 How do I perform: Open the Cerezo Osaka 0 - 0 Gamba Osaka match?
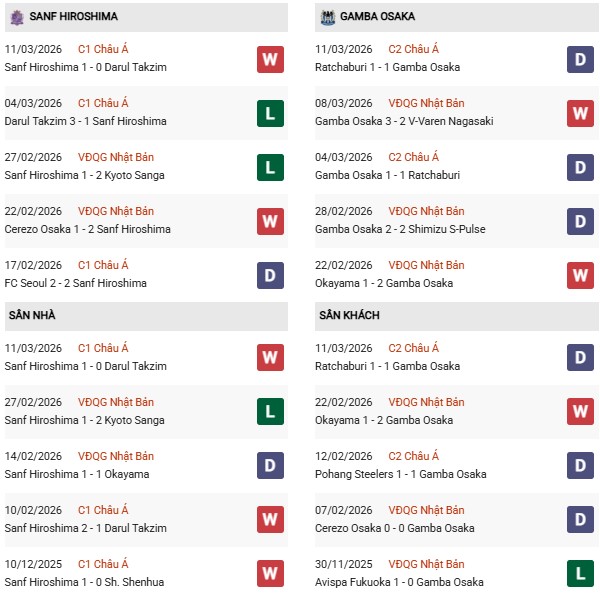382,528
